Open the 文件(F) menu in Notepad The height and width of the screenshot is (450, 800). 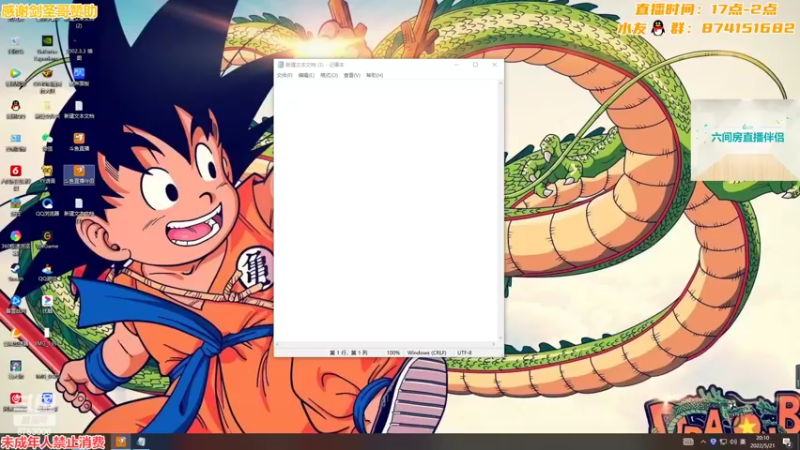[x=284, y=76]
